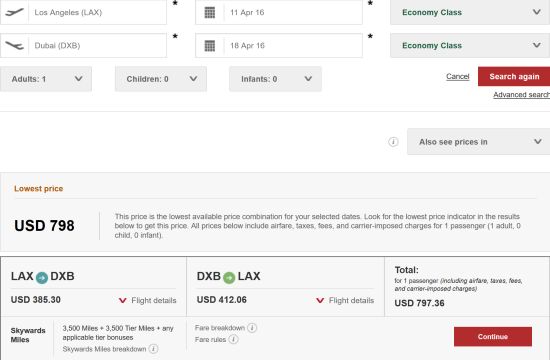This screenshot has height=360, width=550.
Task: Click the Skywards Miles breakdown text
Action: (x=104, y=349)
